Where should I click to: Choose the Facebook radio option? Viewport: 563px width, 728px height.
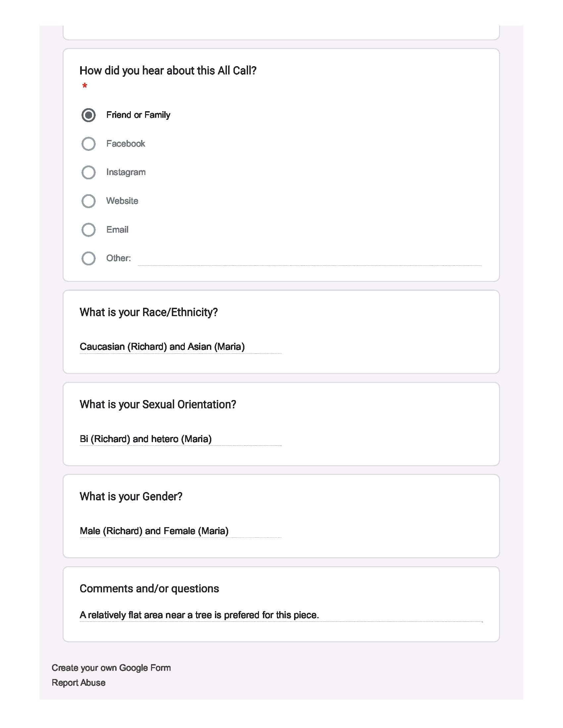[x=88, y=144]
